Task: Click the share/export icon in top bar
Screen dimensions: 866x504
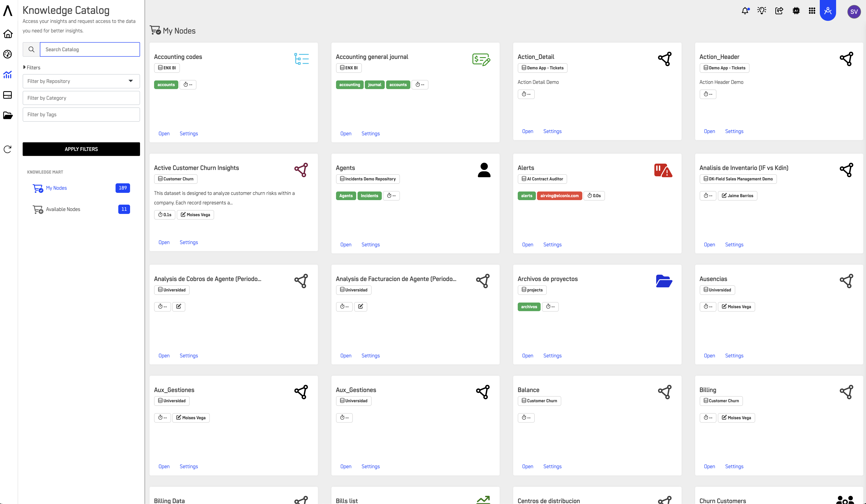Action: tap(779, 11)
